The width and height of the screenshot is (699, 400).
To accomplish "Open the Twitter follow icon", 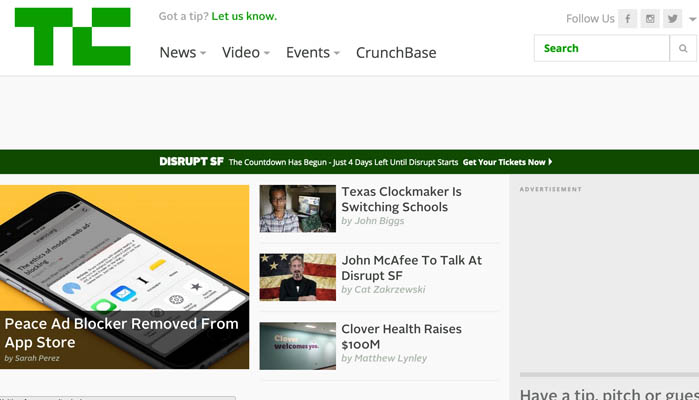I will point(672,19).
